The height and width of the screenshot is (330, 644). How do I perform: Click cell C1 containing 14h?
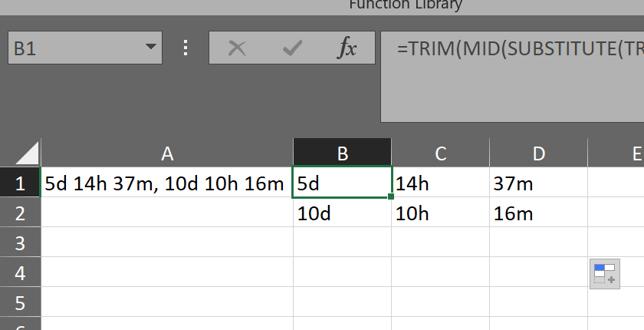(x=440, y=183)
